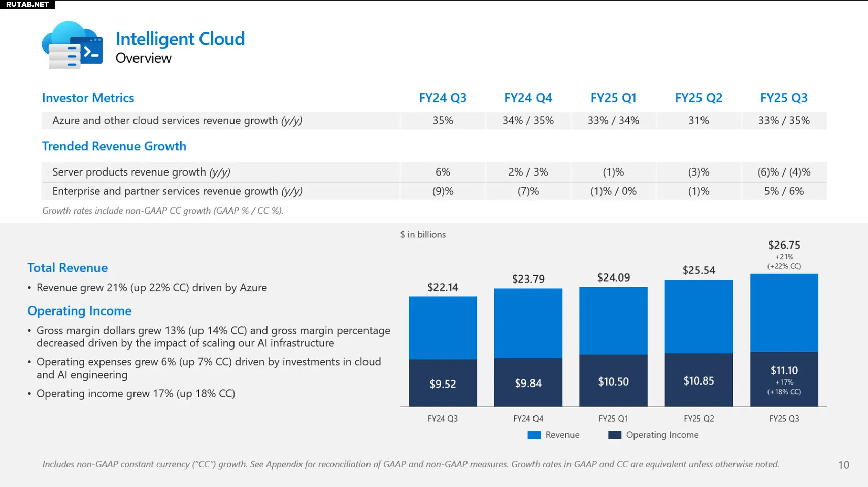Click Enterprise and partner services FY25 Q3 value
The image size is (868, 487).
784,191
